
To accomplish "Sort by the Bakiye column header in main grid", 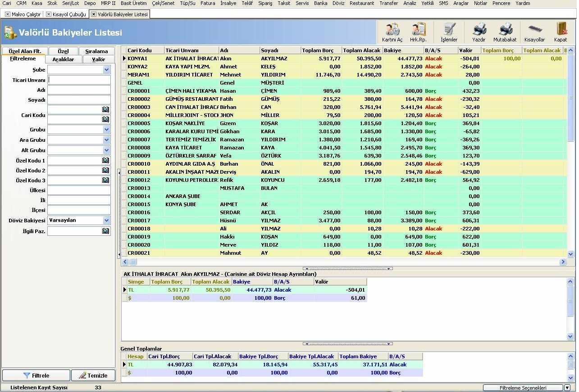I will click(403, 50).
